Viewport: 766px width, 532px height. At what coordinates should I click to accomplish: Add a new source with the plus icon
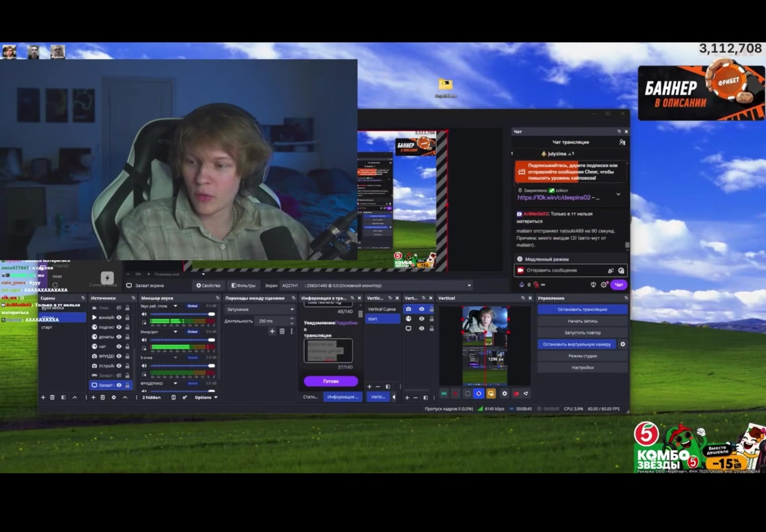[93, 398]
